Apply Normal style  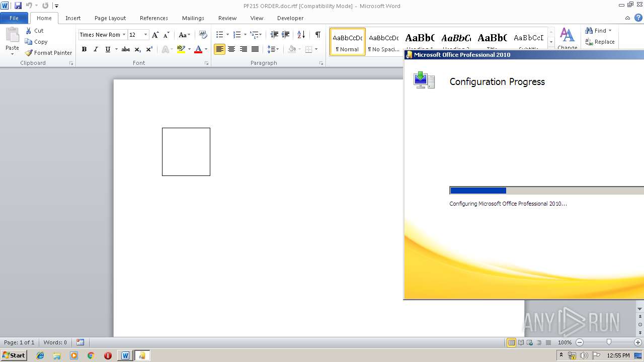(348, 41)
